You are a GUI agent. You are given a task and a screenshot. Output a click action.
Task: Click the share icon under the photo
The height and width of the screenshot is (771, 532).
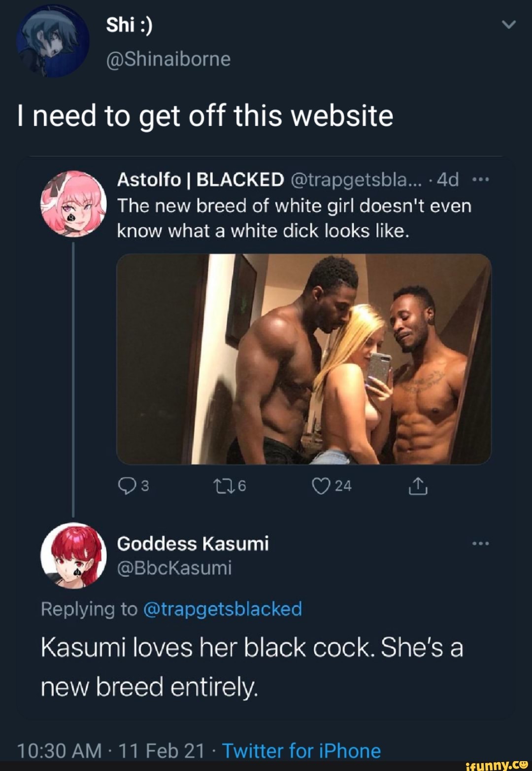point(417,487)
